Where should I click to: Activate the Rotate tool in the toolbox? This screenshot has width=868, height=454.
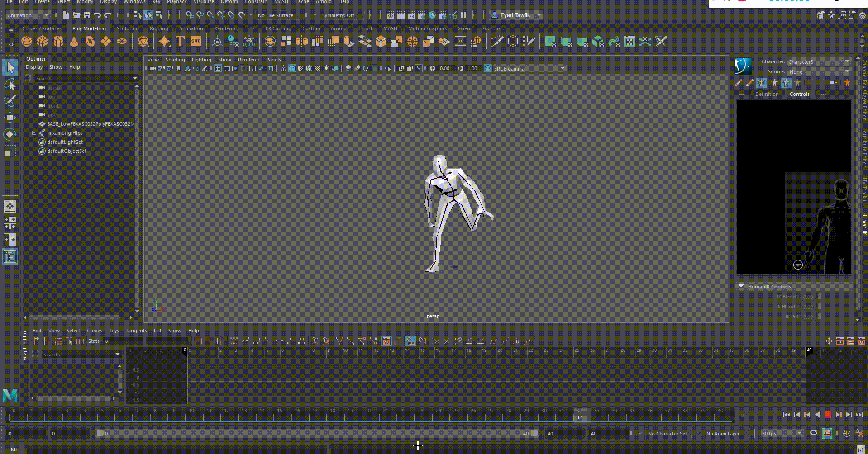click(10, 134)
